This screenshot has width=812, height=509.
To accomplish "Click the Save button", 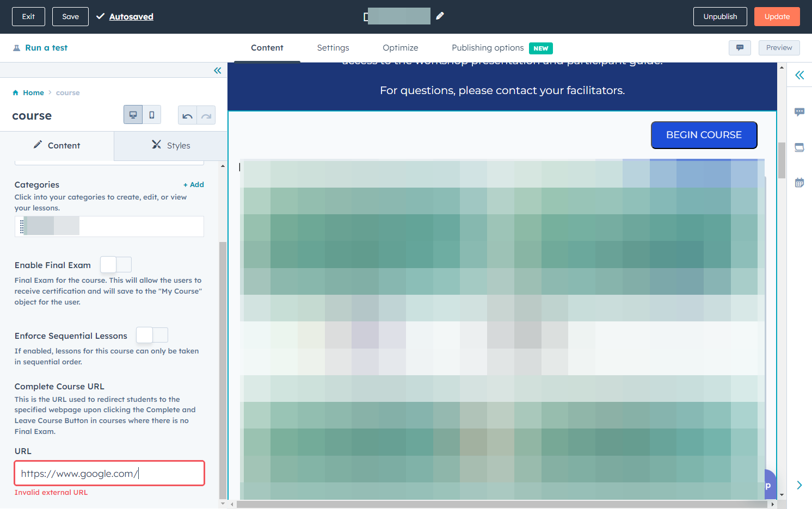I will click(x=70, y=16).
